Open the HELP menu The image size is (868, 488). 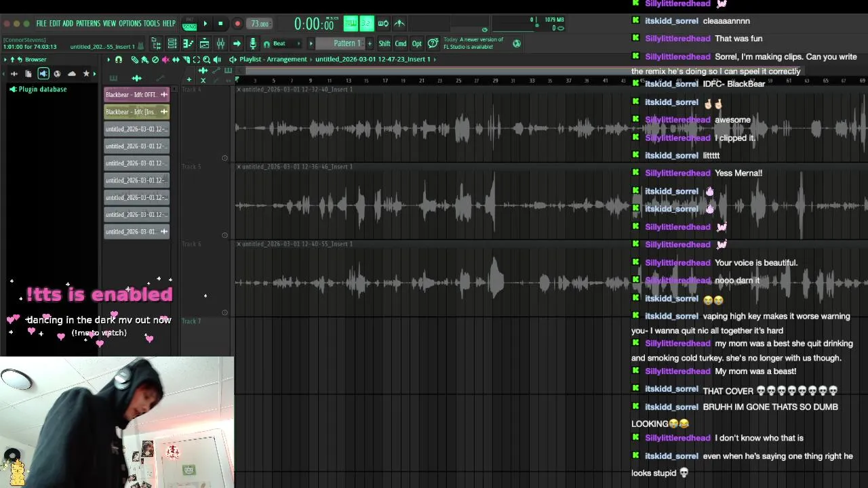pyautogui.click(x=169, y=24)
